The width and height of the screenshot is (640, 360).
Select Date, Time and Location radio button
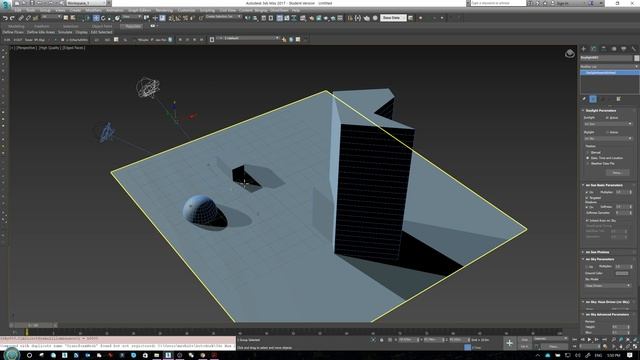coord(588,158)
